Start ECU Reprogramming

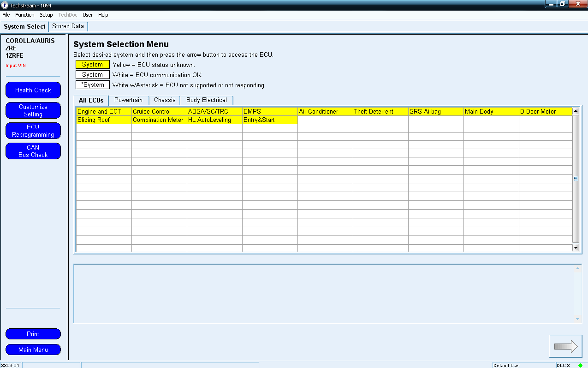tap(33, 131)
